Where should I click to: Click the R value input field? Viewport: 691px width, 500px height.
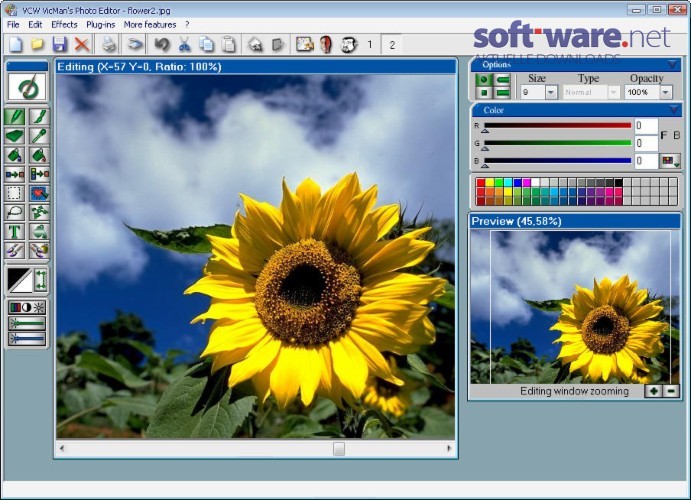[646, 126]
